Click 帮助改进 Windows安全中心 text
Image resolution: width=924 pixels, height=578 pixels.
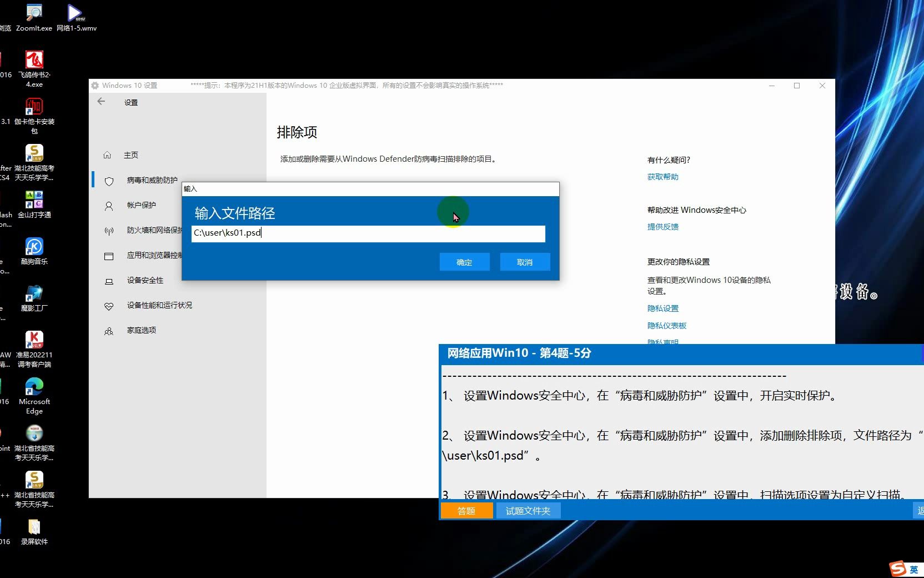pyautogui.click(x=696, y=210)
